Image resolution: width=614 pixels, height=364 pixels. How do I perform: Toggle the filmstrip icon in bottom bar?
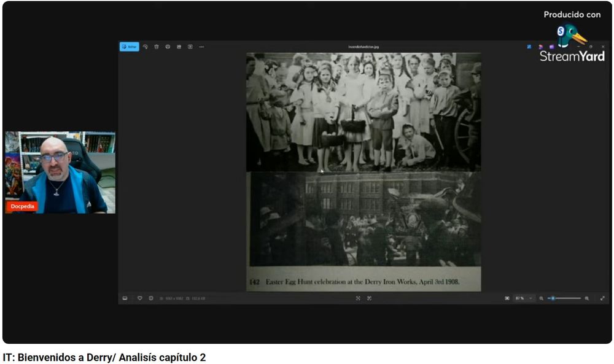pos(125,298)
